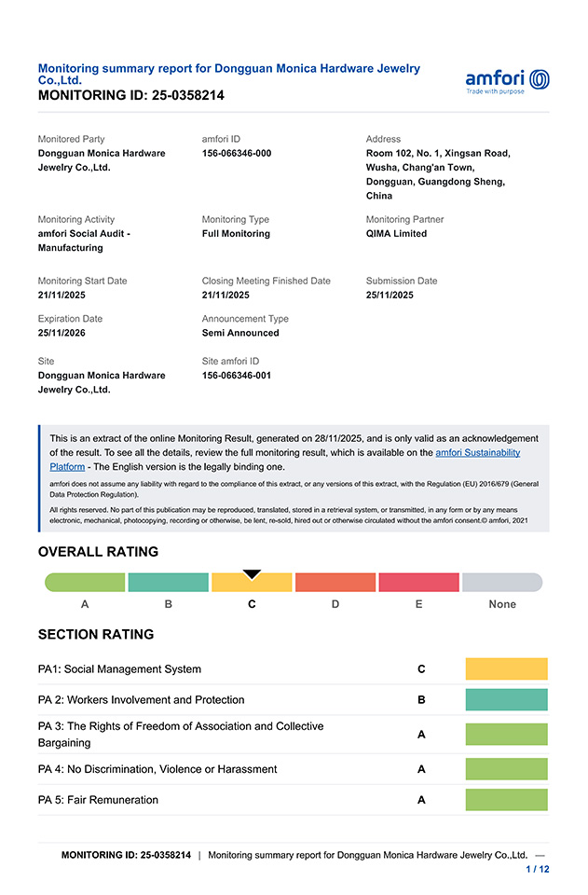Click the green A rating bar segment
Viewport: 588px width, 895px height.
pyautogui.click(x=85, y=583)
